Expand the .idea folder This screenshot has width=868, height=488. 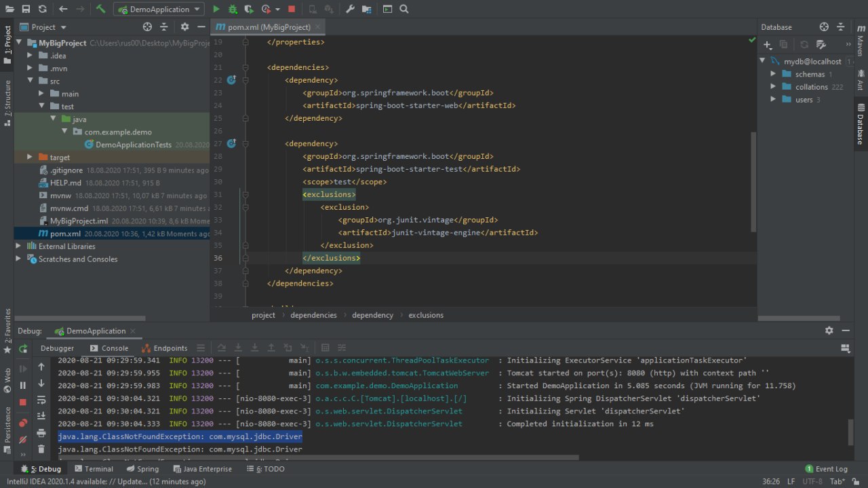[x=30, y=56]
